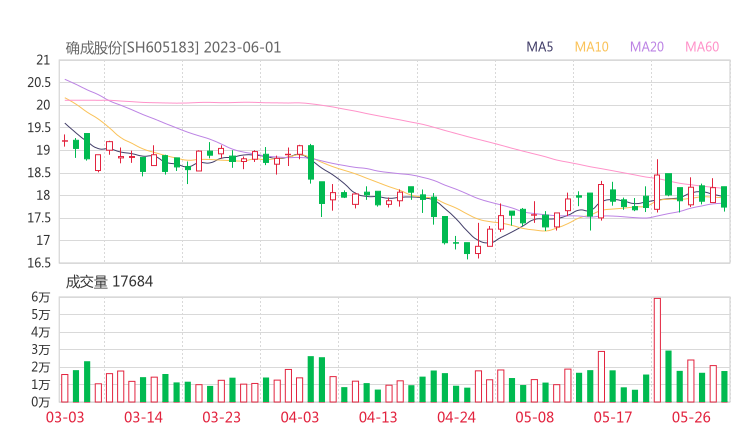Viewport: 740px width, 440px height.
Task: Click the MA60 legend label
Action: pos(702,47)
